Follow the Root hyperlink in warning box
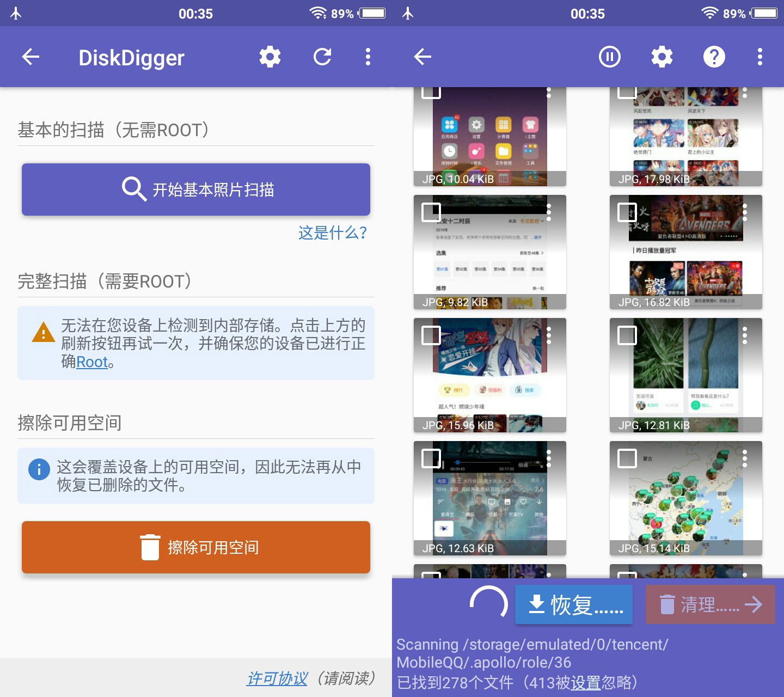 [92, 362]
